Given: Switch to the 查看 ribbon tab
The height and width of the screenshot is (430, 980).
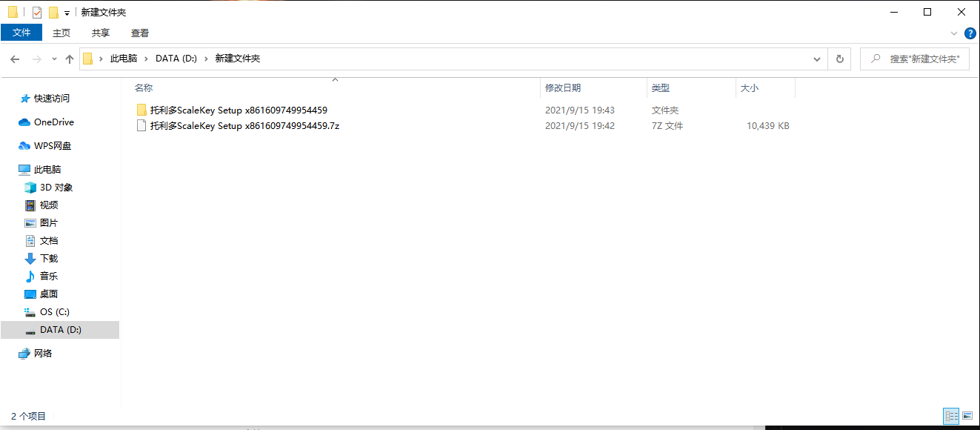Looking at the screenshot, I should click(x=140, y=33).
